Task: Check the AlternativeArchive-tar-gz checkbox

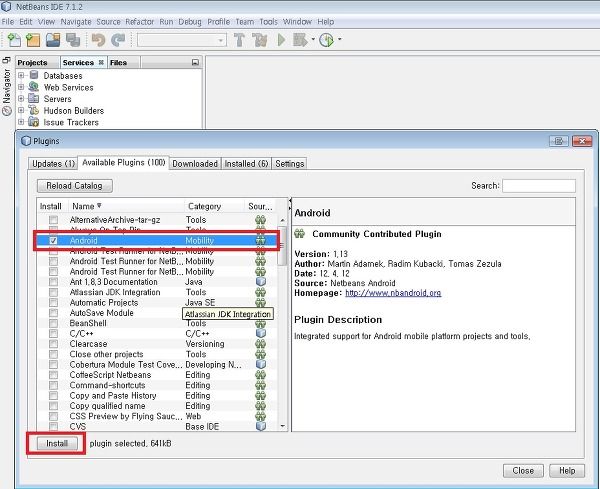Action: 53,220
